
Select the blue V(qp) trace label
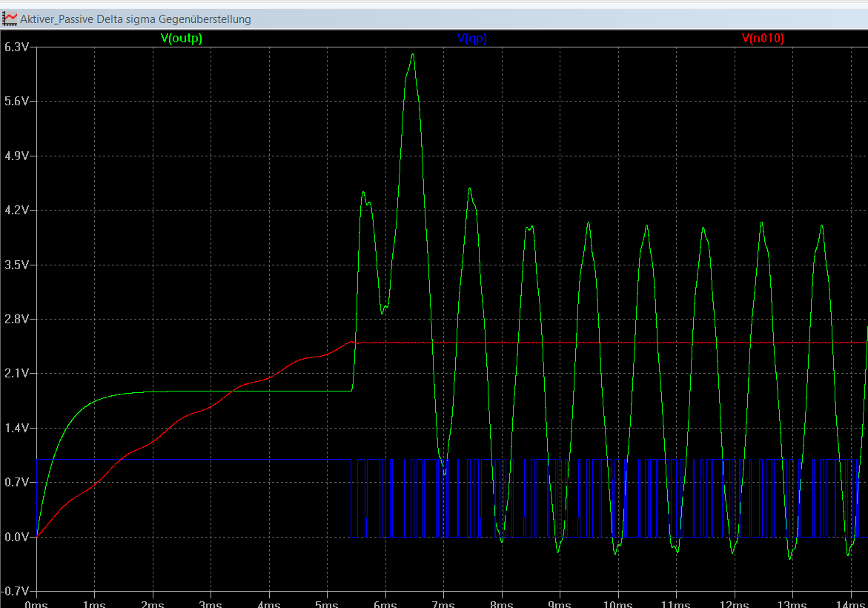pos(471,39)
